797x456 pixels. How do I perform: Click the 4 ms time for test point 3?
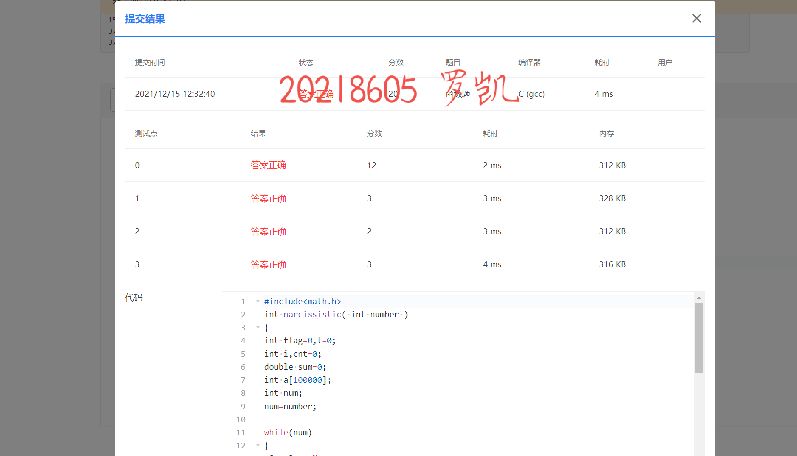pyautogui.click(x=492, y=264)
